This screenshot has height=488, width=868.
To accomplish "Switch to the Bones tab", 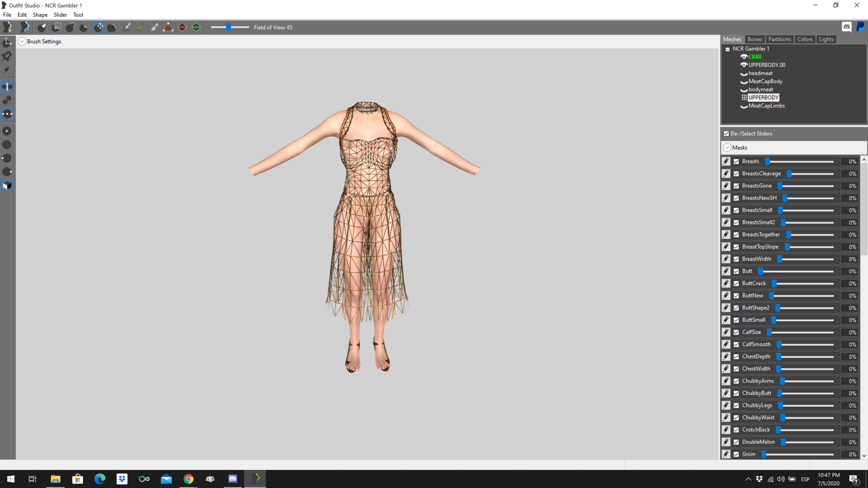I will 755,39.
